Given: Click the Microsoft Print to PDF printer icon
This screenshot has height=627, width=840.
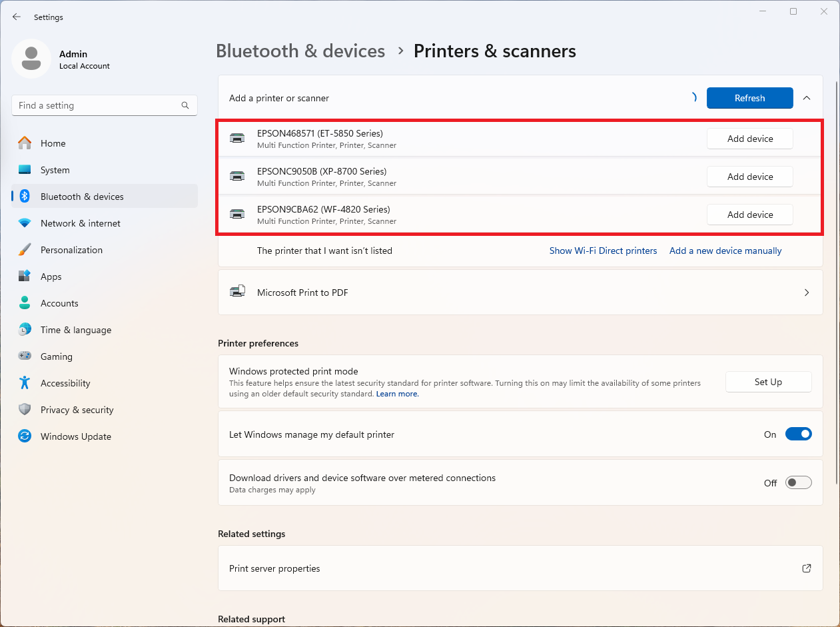Looking at the screenshot, I should (x=237, y=292).
